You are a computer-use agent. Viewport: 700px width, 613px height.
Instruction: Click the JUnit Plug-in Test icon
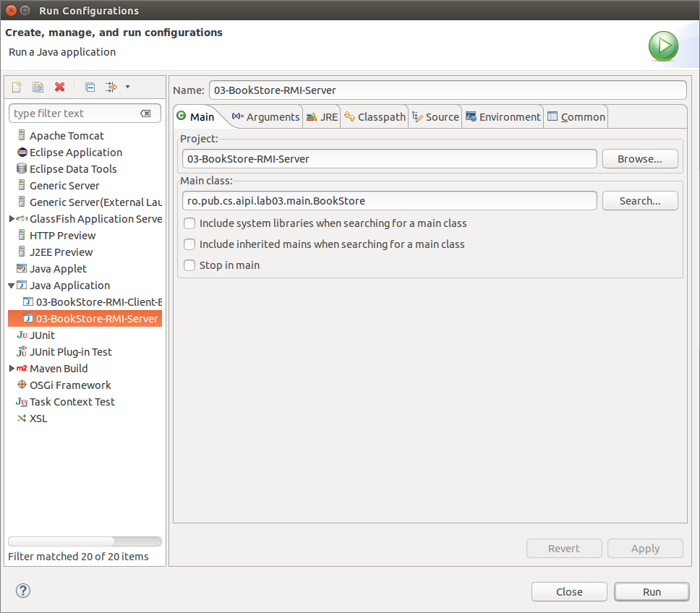click(x=22, y=351)
